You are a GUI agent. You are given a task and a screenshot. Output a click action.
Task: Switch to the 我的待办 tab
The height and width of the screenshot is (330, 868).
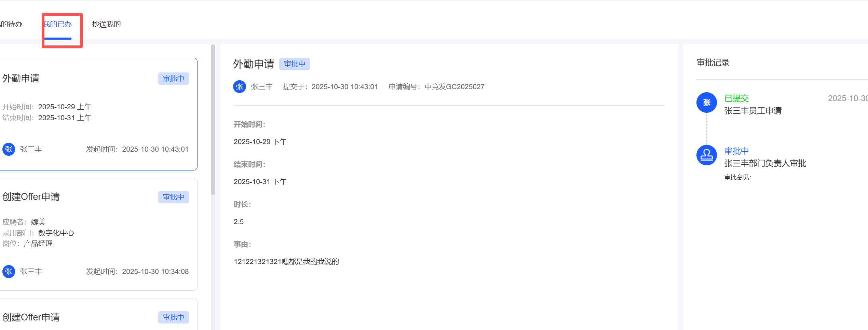pyautogui.click(x=11, y=24)
